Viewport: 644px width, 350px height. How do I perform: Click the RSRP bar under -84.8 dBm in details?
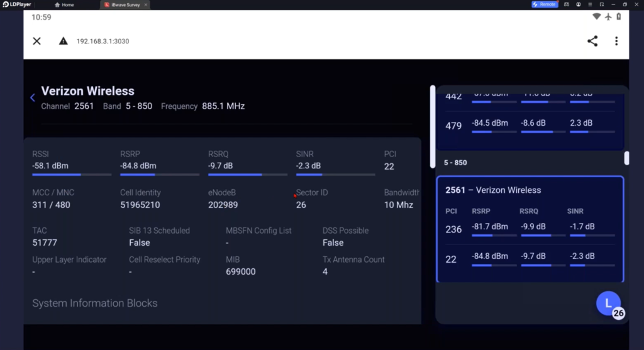click(x=159, y=175)
